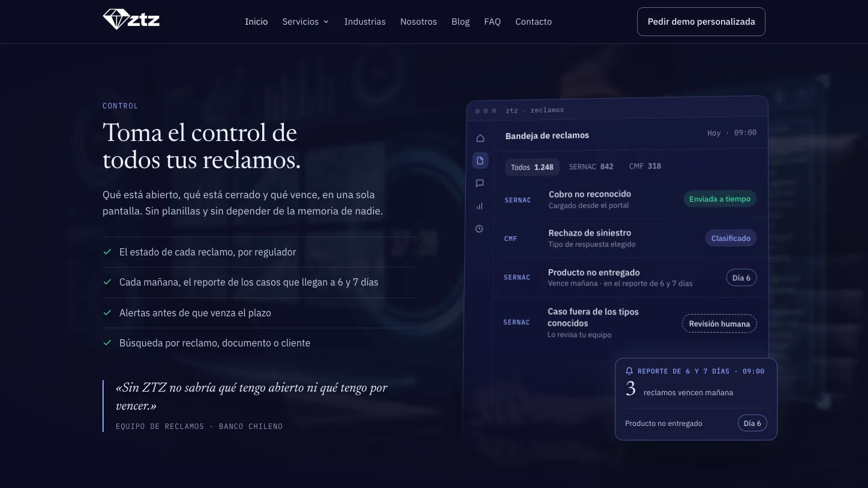Open the bar chart icon in sidebar
This screenshot has width=868, height=488.
tap(479, 206)
